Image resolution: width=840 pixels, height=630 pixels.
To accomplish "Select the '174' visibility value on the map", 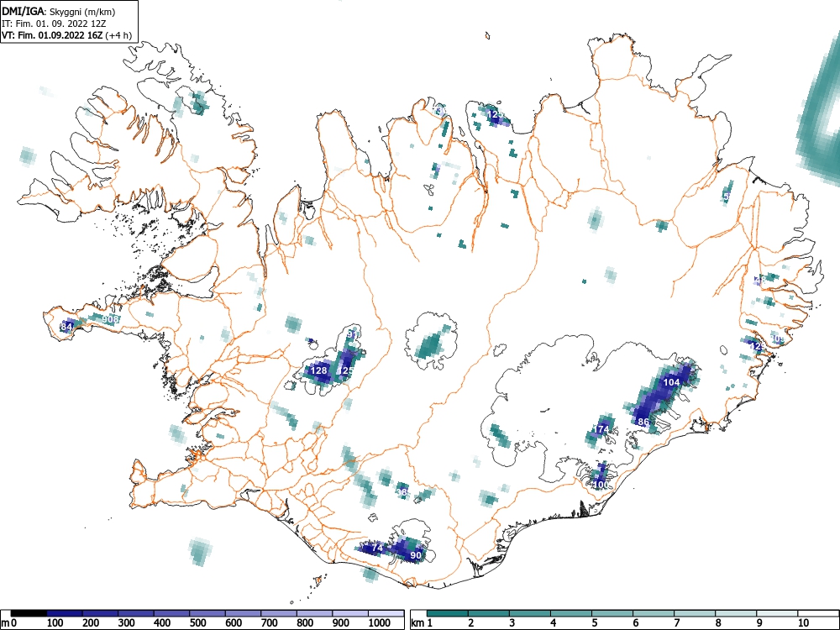I will [601, 429].
